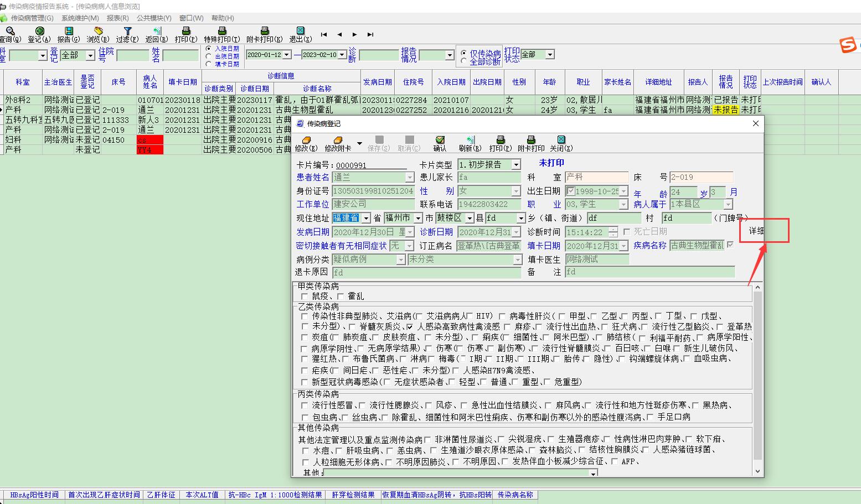The width and height of the screenshot is (861, 504).
Task: Open the 鼓楼区 district dropdown
Action: tap(470, 218)
